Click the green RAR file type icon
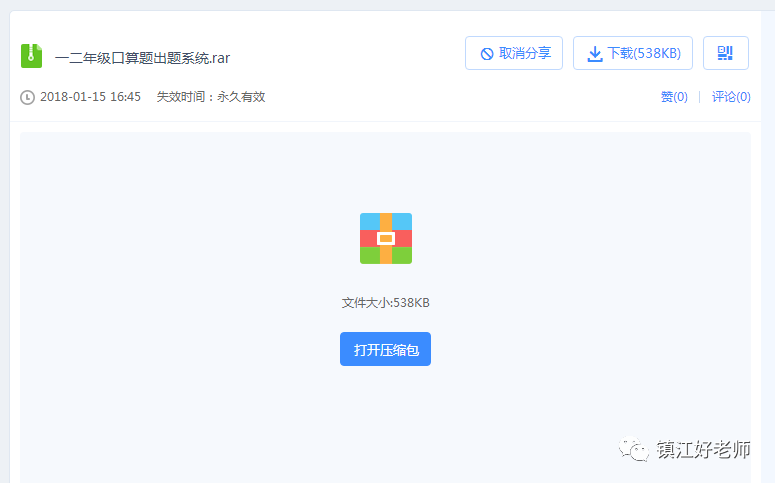The height and width of the screenshot is (483, 775). [x=31, y=56]
